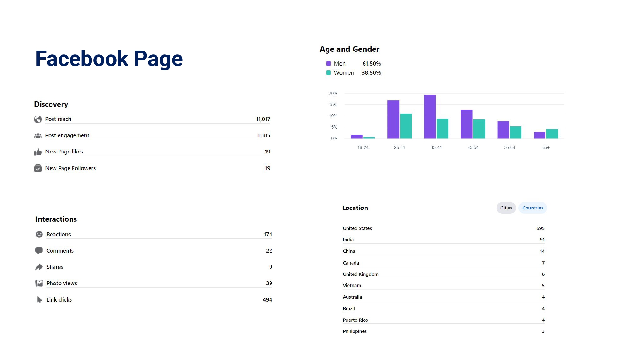The height and width of the screenshot is (362, 644).
Task: Click the Post engagement label
Action: point(67,135)
